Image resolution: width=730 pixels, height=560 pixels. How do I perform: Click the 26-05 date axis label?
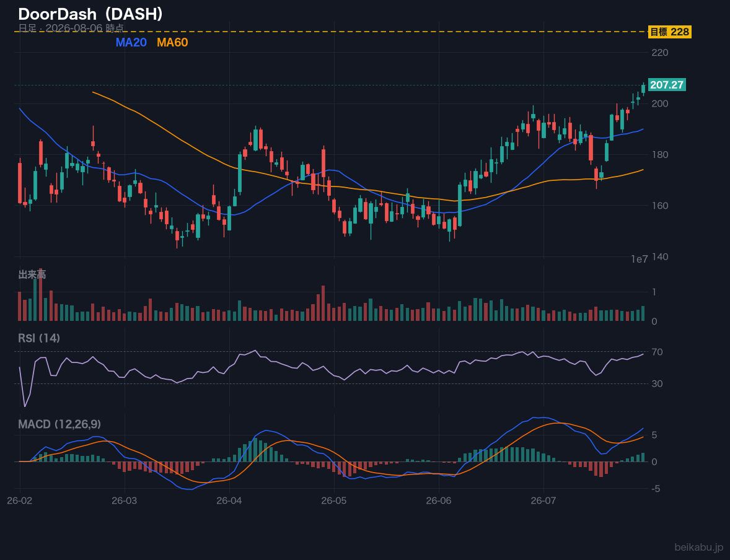pos(334,501)
